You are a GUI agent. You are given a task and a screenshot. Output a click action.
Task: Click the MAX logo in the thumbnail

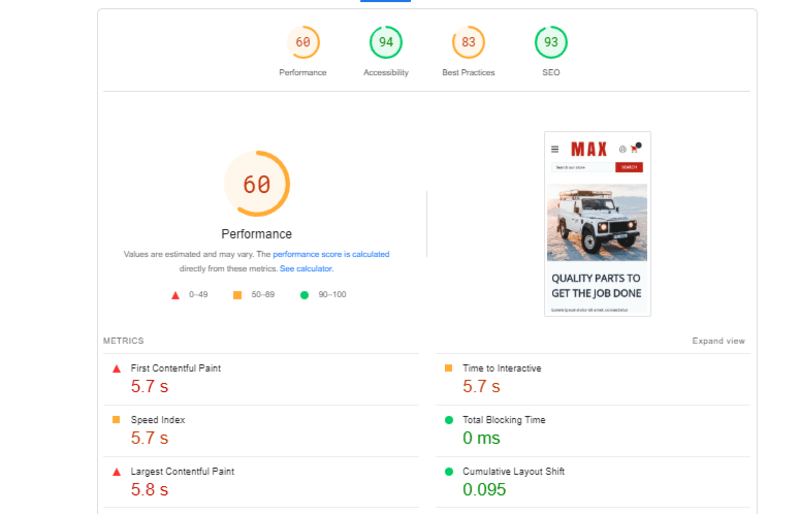pos(589,149)
